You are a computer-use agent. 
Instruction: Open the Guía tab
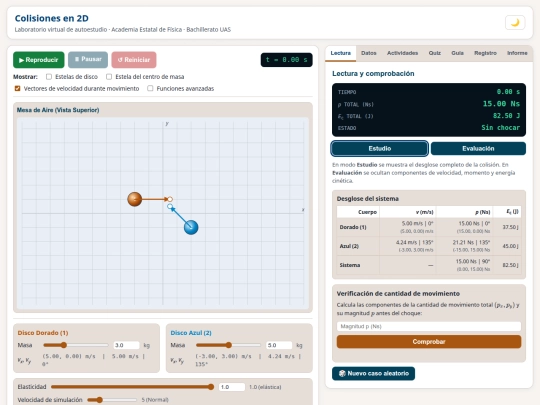pyautogui.click(x=457, y=53)
